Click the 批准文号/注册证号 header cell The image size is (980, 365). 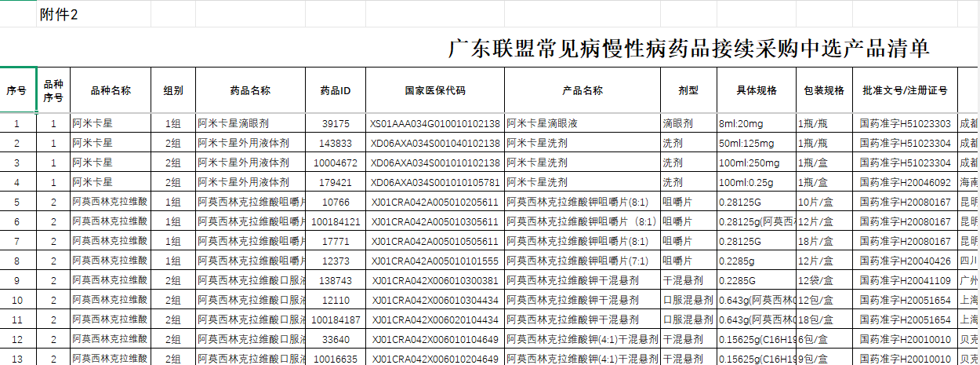(x=905, y=90)
